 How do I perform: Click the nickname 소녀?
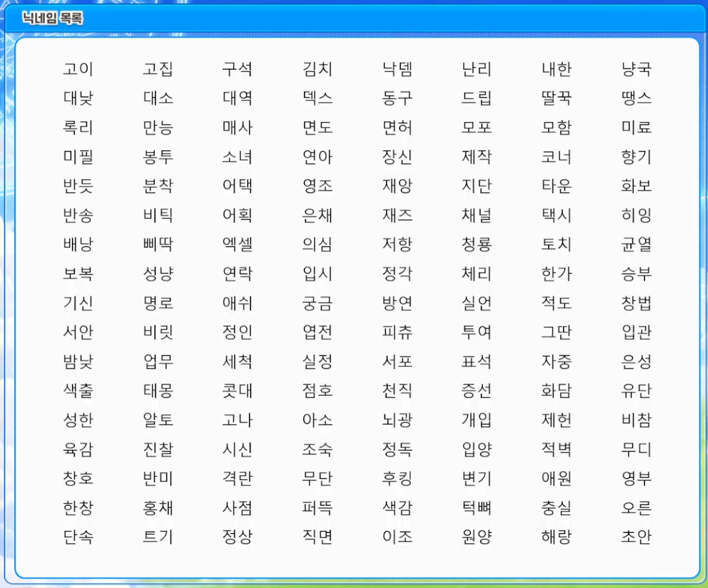[x=238, y=156]
